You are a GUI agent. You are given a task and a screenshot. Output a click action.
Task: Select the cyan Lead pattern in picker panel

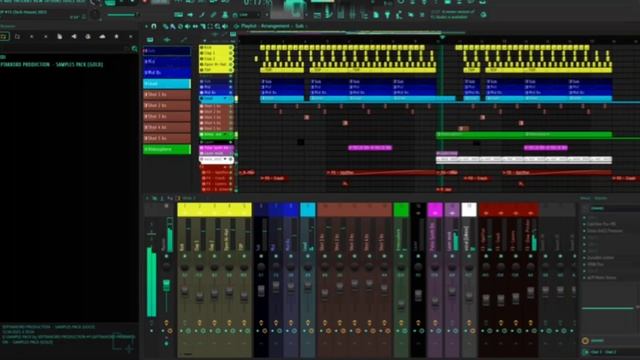click(x=167, y=84)
